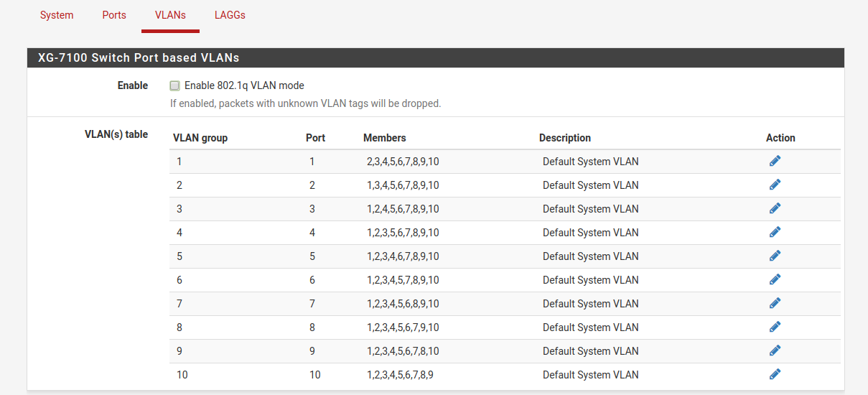Click the Members column header

pos(384,138)
